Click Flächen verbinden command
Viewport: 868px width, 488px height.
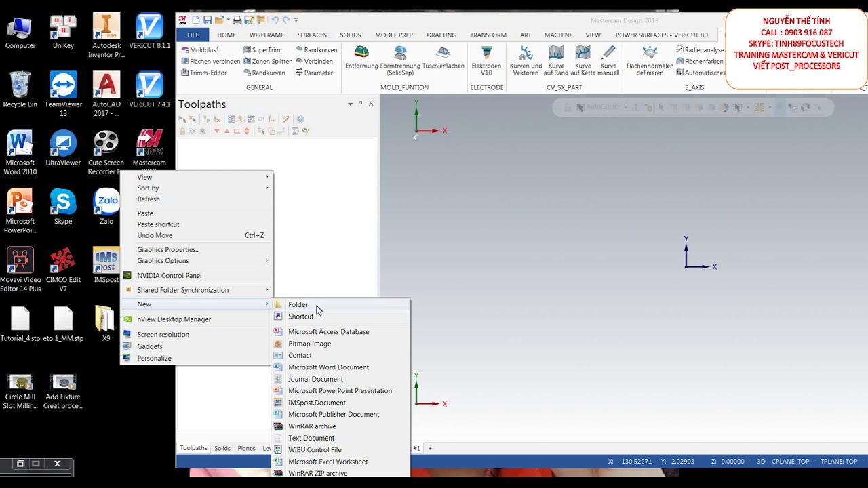(210, 61)
